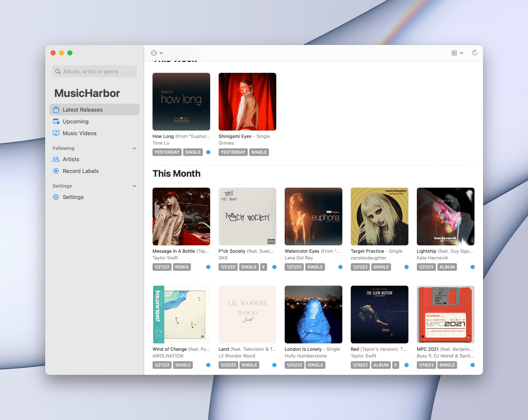528x420 pixels.
Task: Open Wind of Change AWOLNATION artwork
Action: [181, 314]
